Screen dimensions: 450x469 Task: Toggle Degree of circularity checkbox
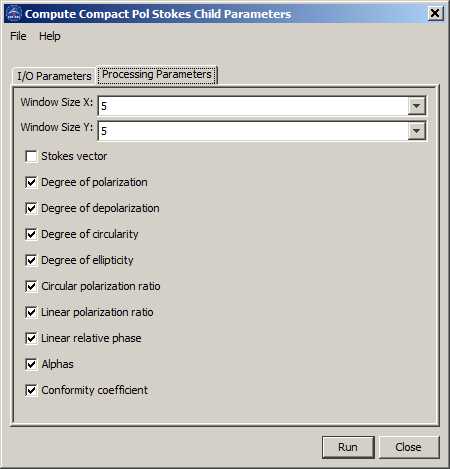(31, 234)
